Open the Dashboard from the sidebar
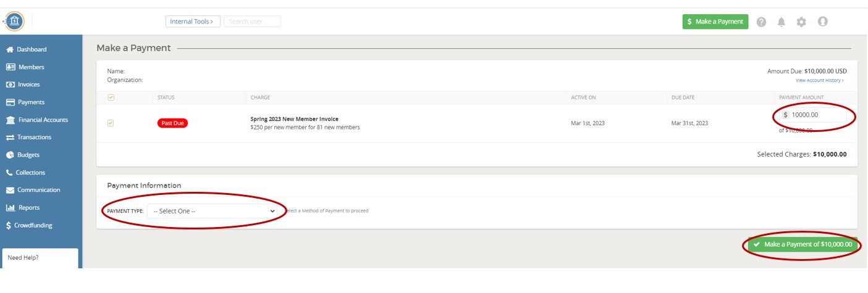This screenshot has height=293, width=868. coord(31,49)
